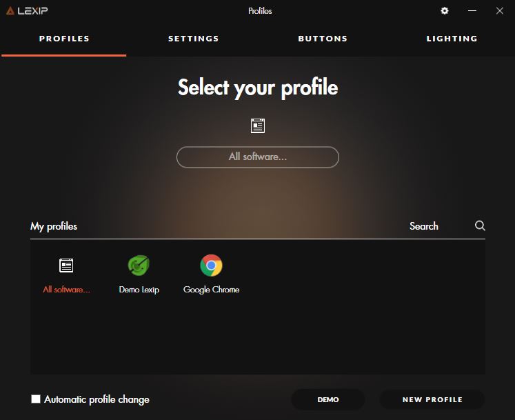Close the Lexip window

click(500, 11)
